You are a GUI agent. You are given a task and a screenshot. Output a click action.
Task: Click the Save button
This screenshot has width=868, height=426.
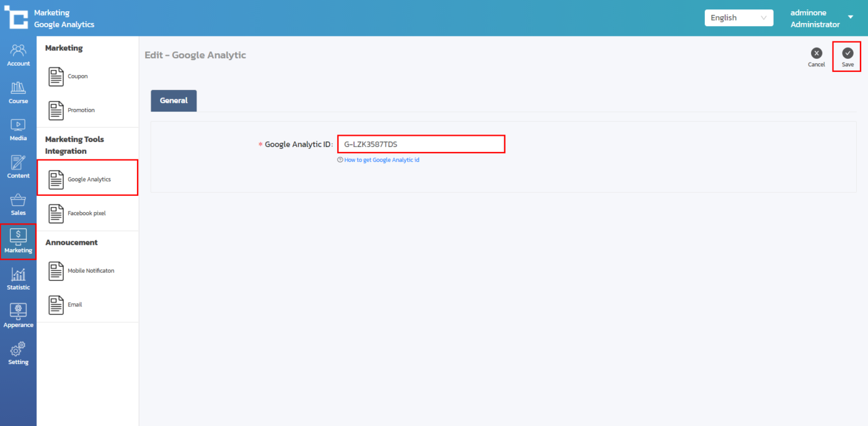[847, 56]
